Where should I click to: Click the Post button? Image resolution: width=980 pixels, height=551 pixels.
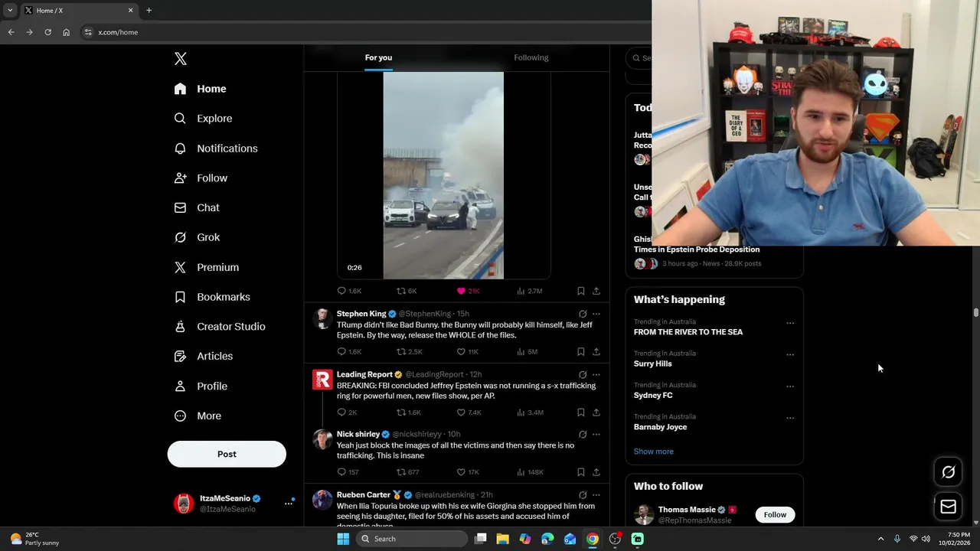(x=227, y=454)
